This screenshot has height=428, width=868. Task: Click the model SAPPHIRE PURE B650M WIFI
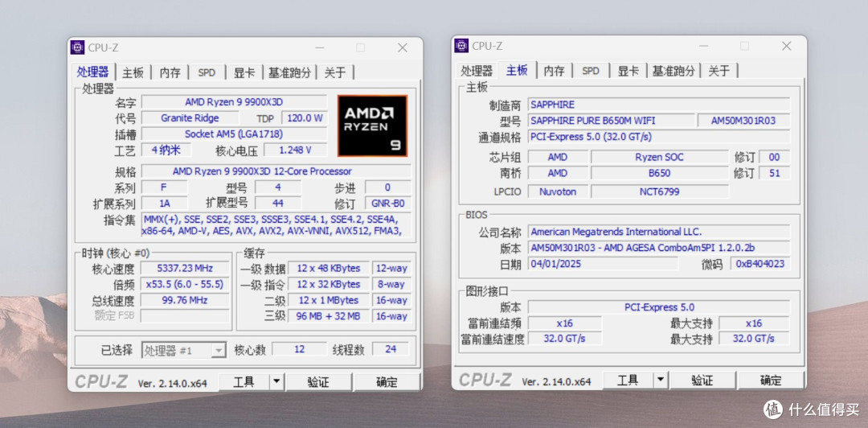(x=611, y=121)
